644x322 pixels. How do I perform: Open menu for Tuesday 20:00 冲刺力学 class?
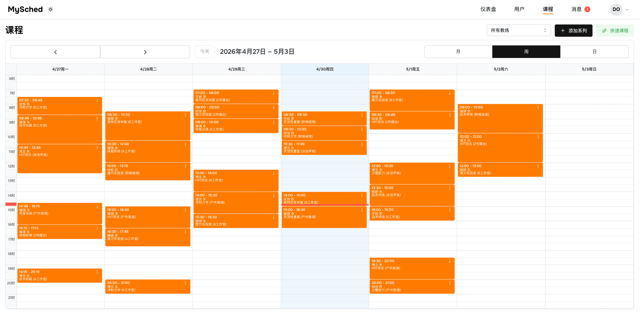(x=185, y=283)
